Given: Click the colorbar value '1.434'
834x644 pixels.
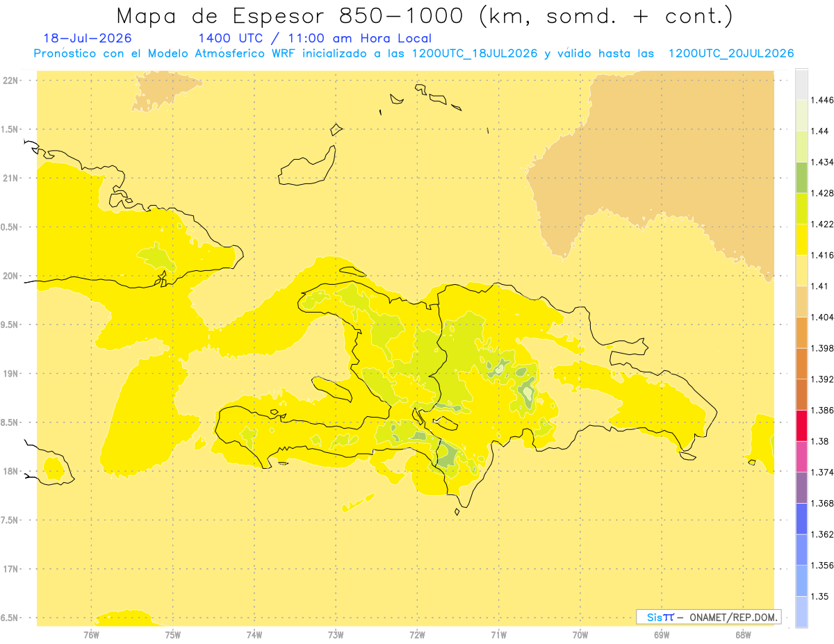Looking at the screenshot, I should [x=823, y=162].
